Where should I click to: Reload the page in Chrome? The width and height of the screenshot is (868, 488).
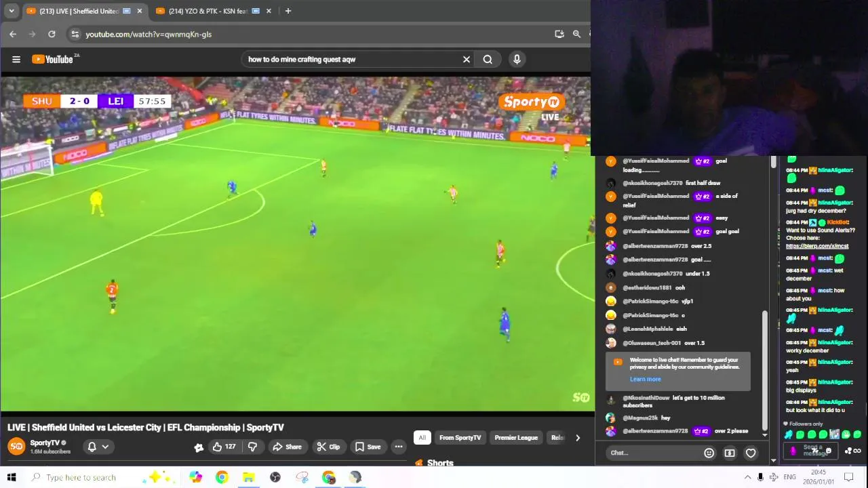(52, 34)
